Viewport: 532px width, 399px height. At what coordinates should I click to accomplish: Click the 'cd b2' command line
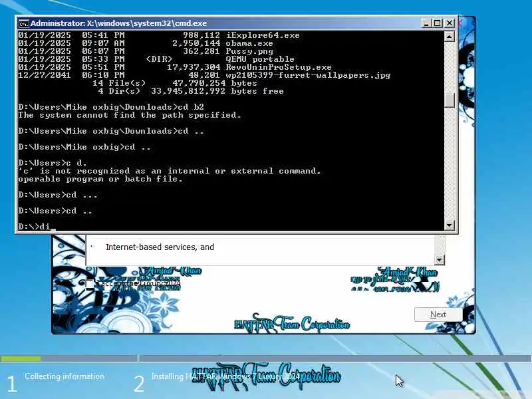111,107
